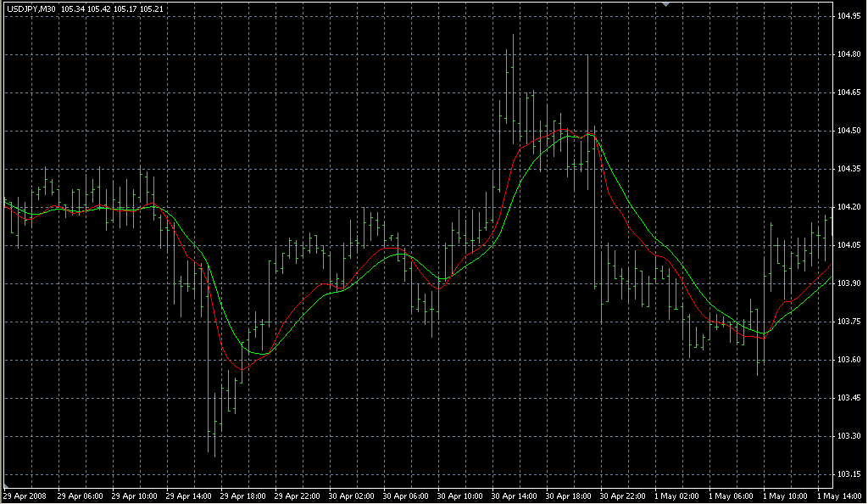Click the 30 Apr 02:00 time label
Image resolution: width=868 pixels, height=504 pixels.
[351, 496]
